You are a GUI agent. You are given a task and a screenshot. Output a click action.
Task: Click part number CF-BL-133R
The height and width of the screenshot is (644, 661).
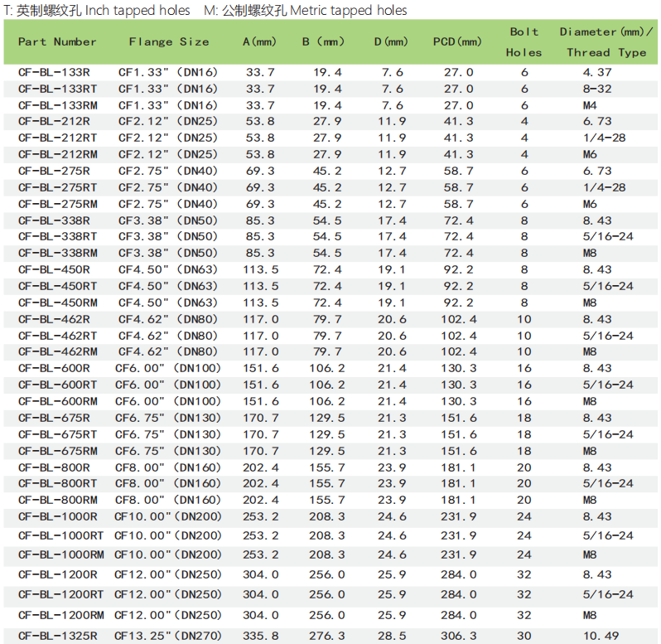click(x=54, y=72)
